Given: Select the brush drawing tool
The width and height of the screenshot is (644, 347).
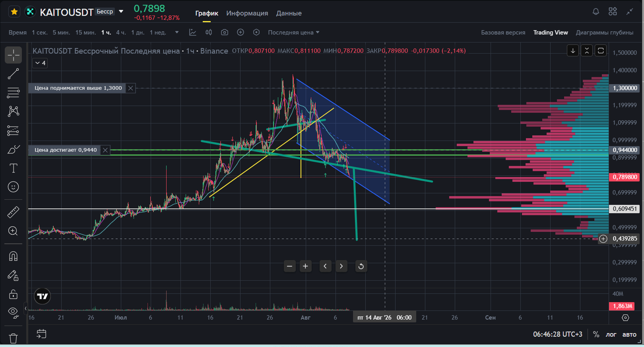Looking at the screenshot, I should click(x=13, y=149).
